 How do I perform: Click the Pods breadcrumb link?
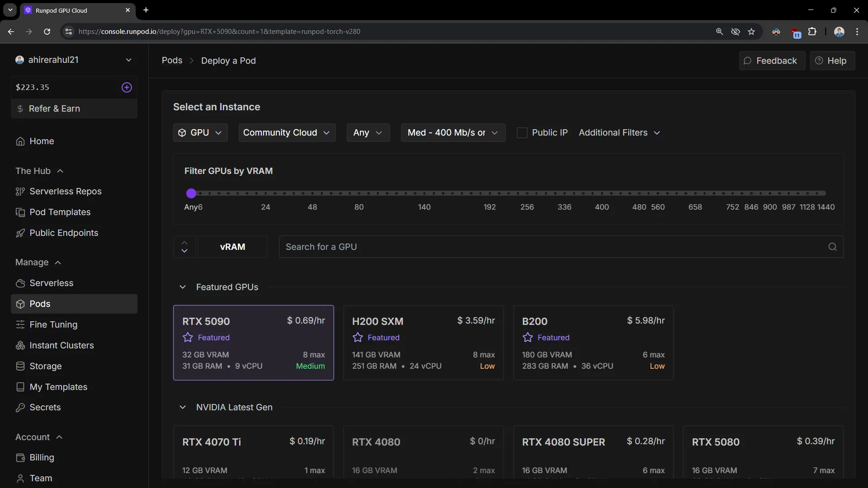coord(172,61)
